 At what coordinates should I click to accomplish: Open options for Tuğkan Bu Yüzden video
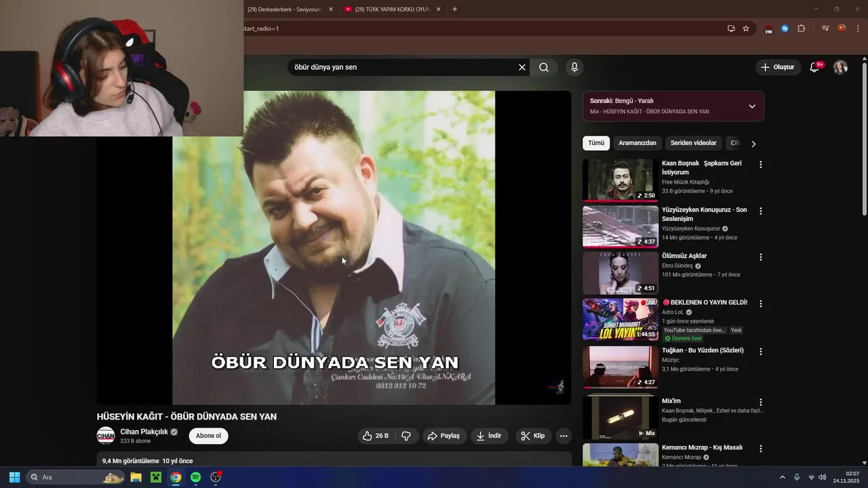760,351
